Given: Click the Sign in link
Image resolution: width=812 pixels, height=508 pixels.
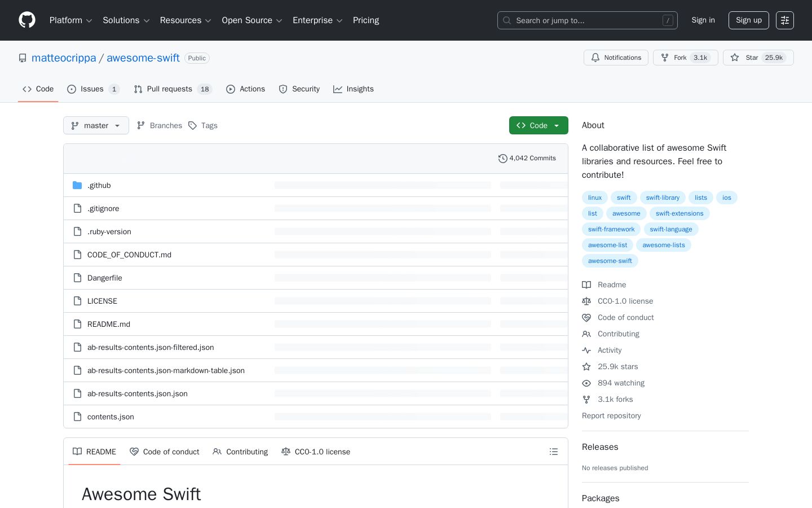Looking at the screenshot, I should (703, 20).
